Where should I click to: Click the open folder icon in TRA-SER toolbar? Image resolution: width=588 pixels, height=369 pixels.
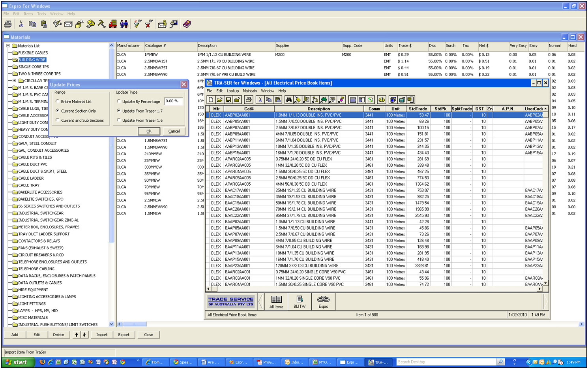[x=219, y=100]
